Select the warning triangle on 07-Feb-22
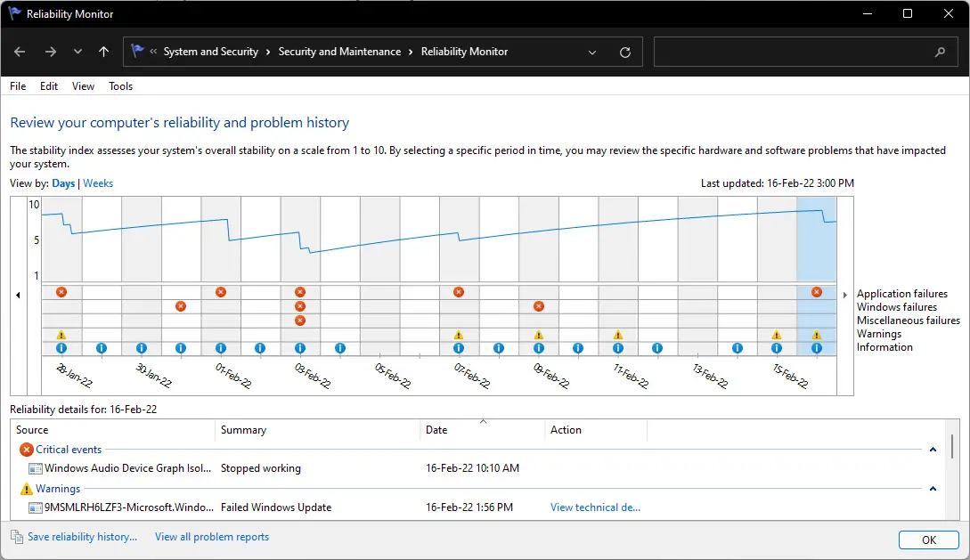Screen dimensions: 970x560 pos(459,335)
